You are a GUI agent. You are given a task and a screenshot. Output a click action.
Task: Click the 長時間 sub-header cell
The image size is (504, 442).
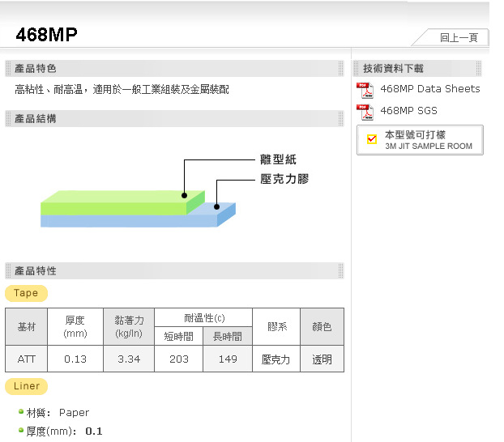point(228,336)
